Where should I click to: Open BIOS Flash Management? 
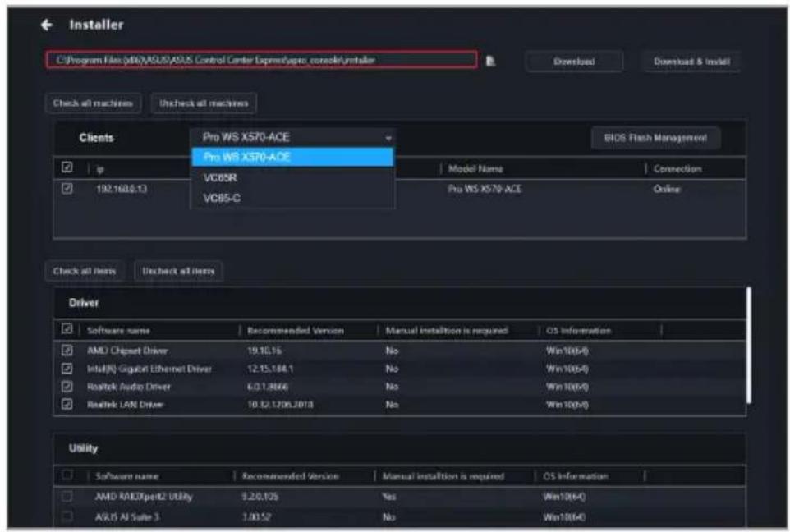point(655,138)
